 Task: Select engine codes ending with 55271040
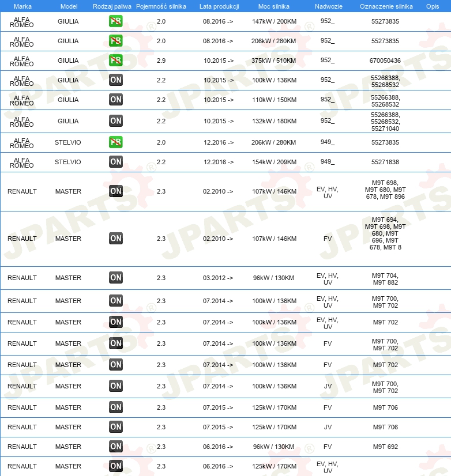pos(385,122)
